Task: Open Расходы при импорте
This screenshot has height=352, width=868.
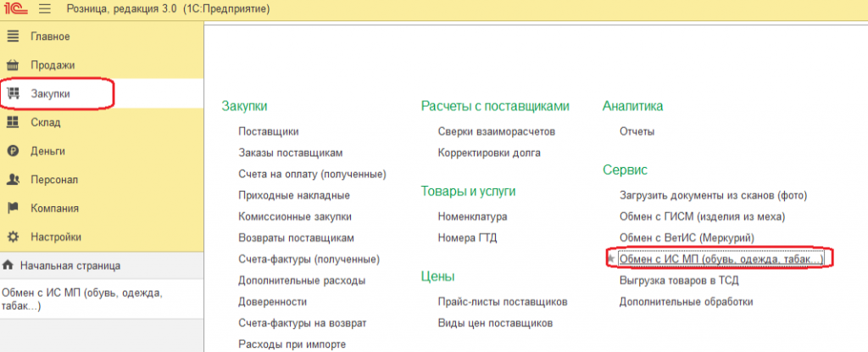Action: pyautogui.click(x=292, y=344)
